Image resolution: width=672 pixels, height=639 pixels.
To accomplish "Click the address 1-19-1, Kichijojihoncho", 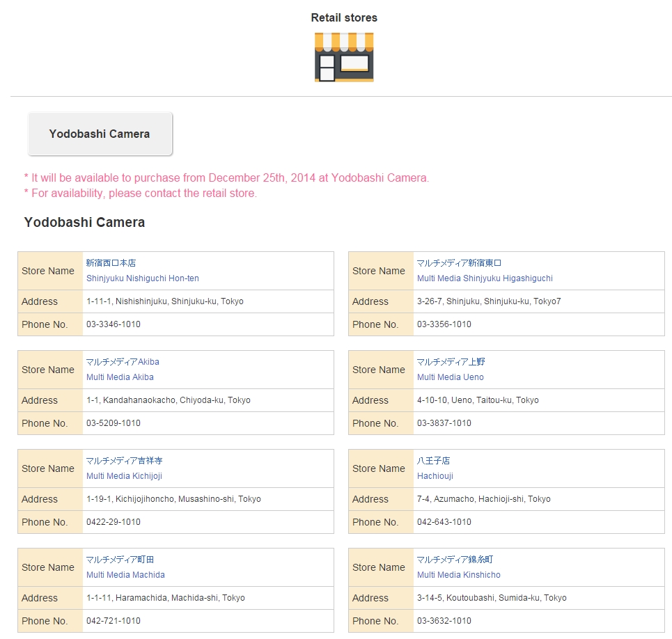I will pyautogui.click(x=173, y=499).
